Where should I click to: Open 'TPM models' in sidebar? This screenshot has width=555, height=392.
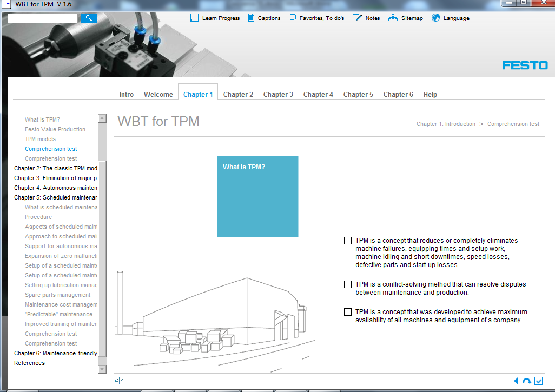click(x=40, y=139)
